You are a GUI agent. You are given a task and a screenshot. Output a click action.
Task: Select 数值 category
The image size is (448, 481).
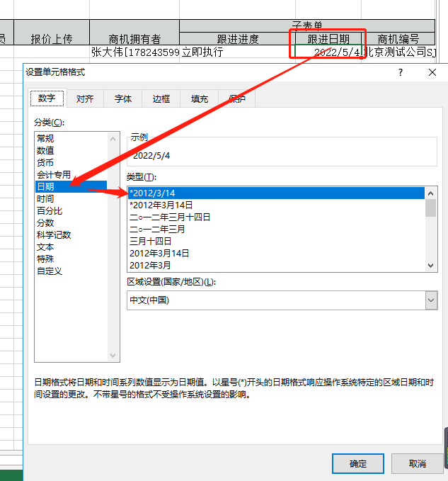coord(71,150)
